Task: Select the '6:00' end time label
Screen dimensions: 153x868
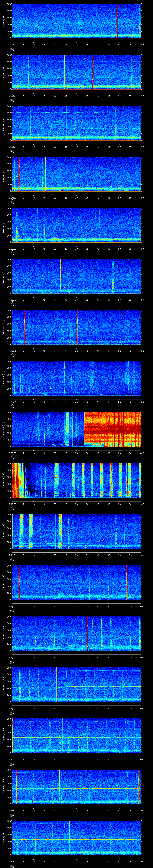Action: [x=141, y=249]
